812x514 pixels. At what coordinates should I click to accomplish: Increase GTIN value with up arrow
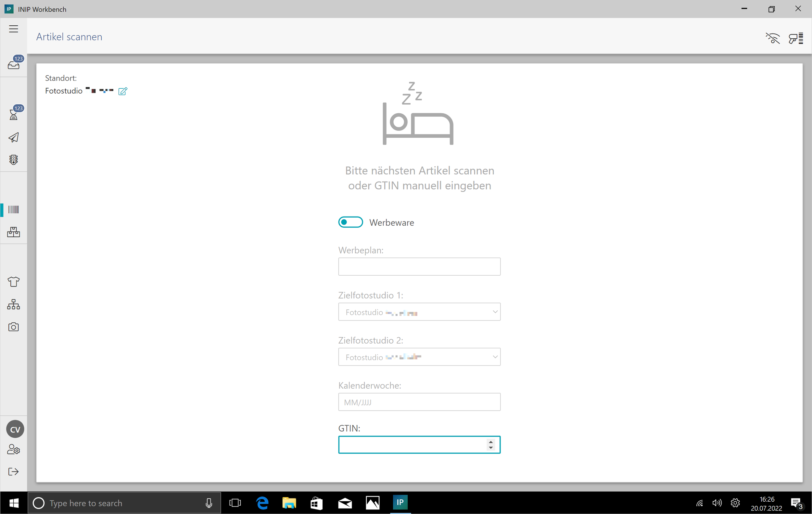pos(491,442)
